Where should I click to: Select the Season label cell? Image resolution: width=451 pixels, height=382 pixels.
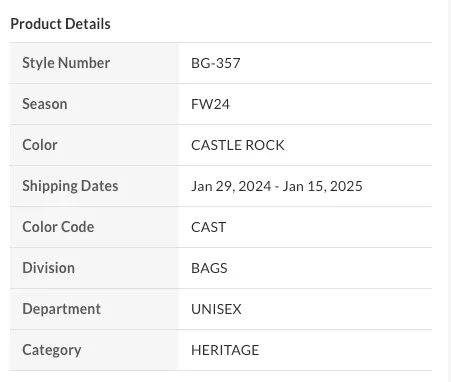tap(94, 104)
